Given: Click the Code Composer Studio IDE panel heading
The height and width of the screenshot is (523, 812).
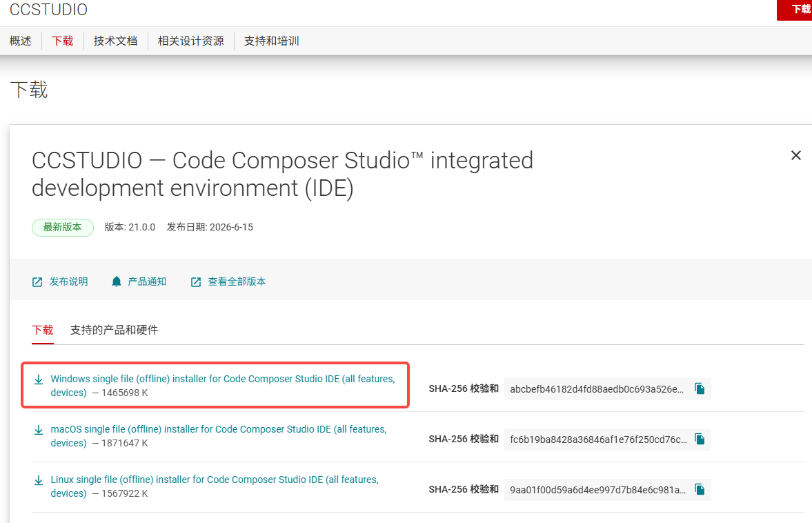Looking at the screenshot, I should click(x=282, y=174).
